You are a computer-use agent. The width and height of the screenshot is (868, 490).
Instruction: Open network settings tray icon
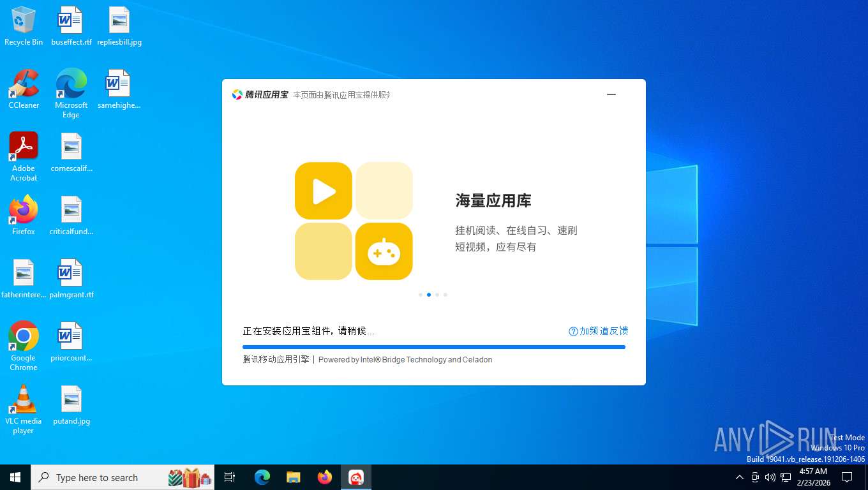pyautogui.click(x=786, y=477)
